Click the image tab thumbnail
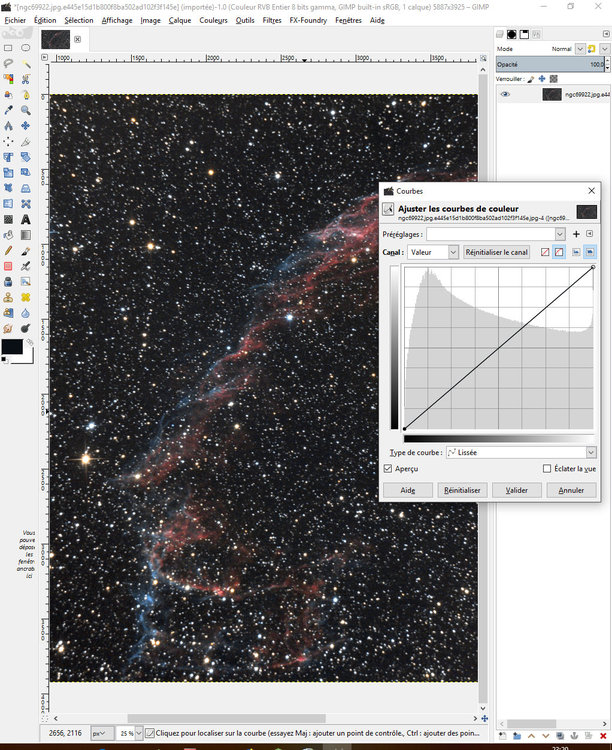This screenshot has height=750, width=612. (x=56, y=39)
